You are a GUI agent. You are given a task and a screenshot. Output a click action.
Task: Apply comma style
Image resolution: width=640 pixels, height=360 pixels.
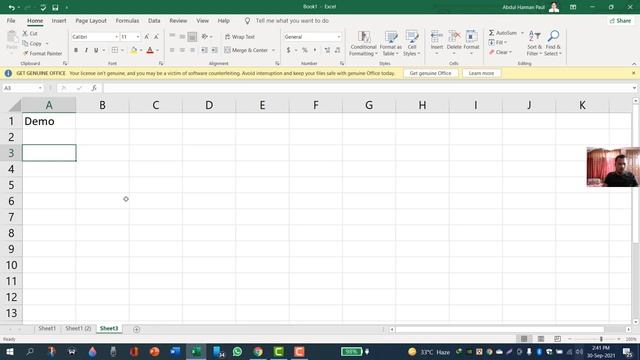coord(315,50)
